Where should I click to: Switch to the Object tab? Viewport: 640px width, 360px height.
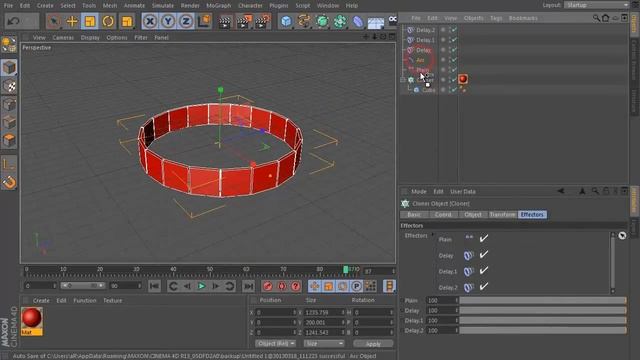[473, 215]
